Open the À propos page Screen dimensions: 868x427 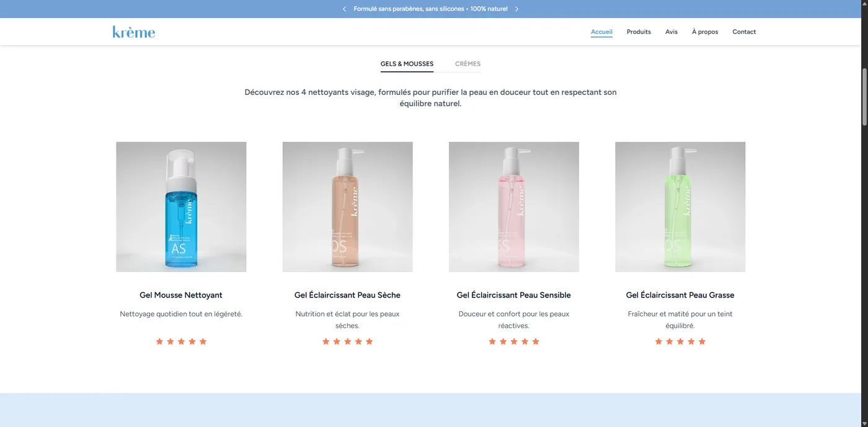point(705,32)
